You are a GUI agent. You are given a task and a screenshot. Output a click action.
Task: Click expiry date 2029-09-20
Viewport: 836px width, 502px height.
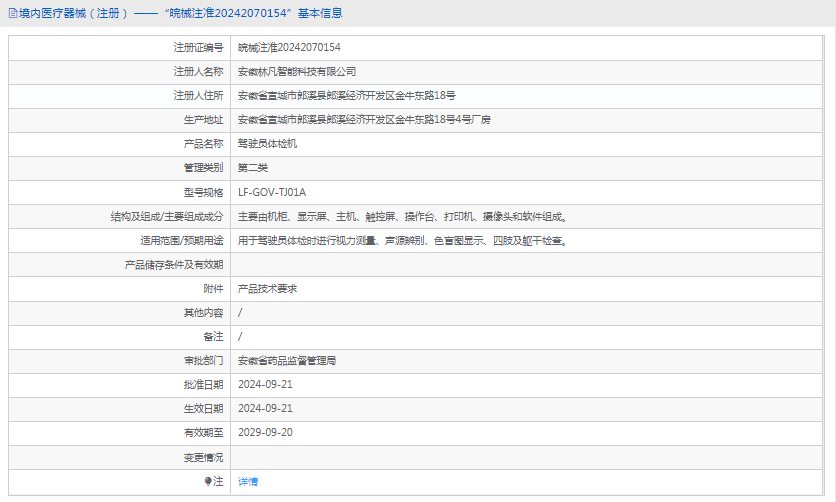[265, 432]
